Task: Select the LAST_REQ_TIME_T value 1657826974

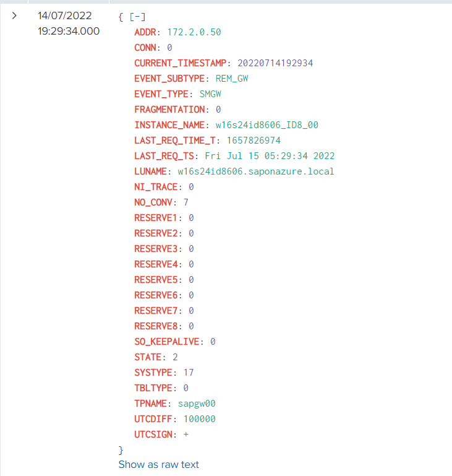Action: (254, 141)
